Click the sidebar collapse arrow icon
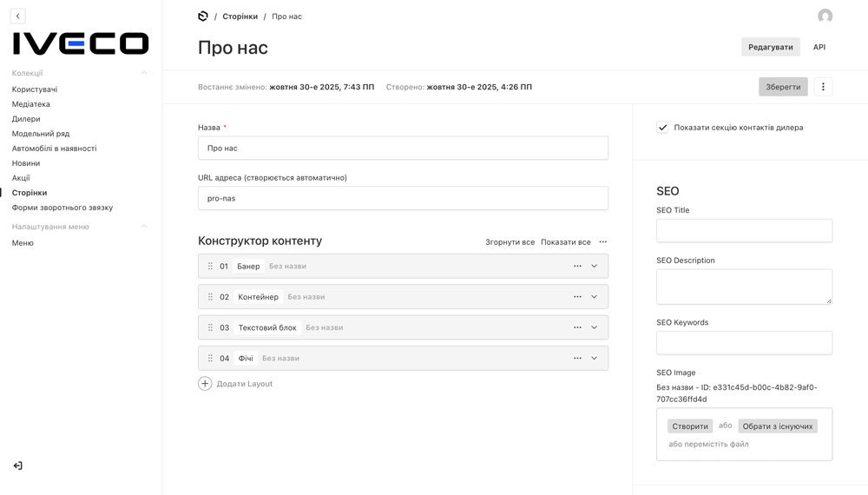868x495 pixels. pos(17,16)
